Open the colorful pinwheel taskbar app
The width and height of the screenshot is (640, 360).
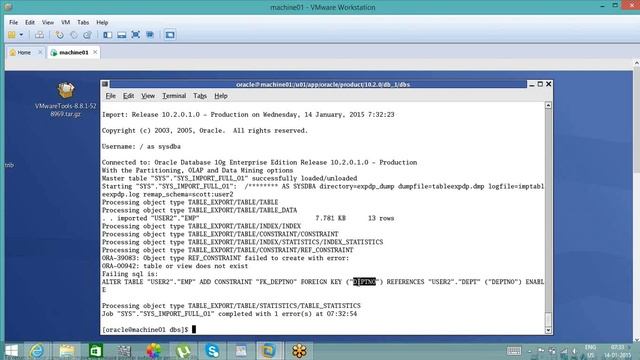pos(154,351)
